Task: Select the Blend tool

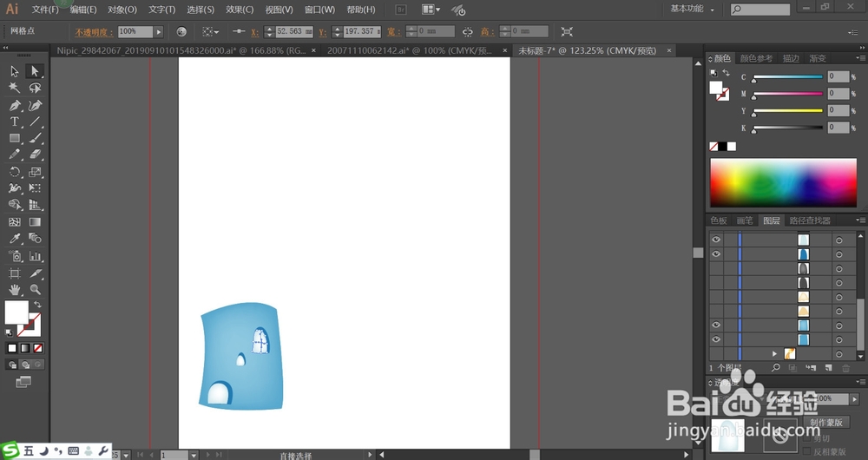Action: coord(35,239)
